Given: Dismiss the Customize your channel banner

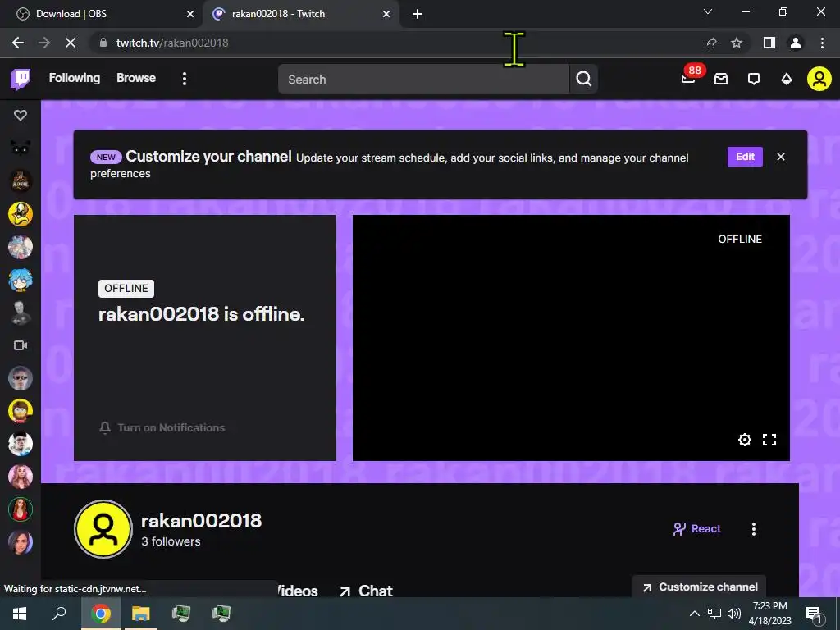Looking at the screenshot, I should pyautogui.click(x=781, y=157).
